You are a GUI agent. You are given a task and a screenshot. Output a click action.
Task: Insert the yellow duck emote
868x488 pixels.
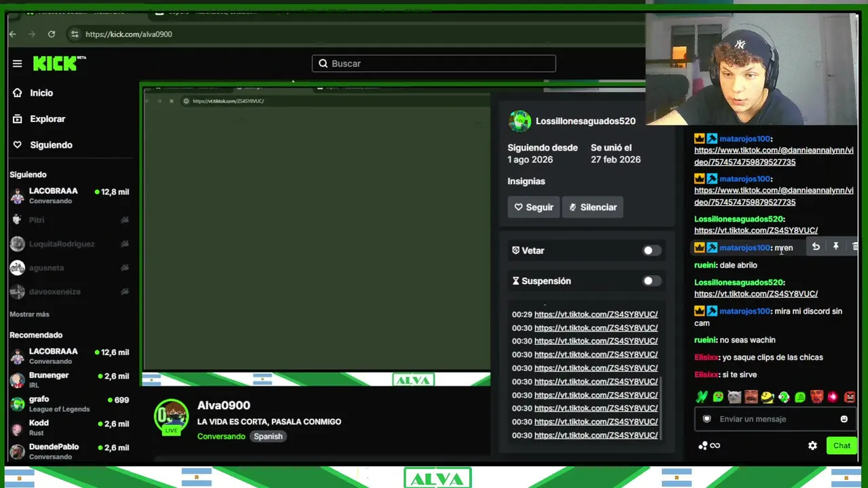(x=767, y=396)
